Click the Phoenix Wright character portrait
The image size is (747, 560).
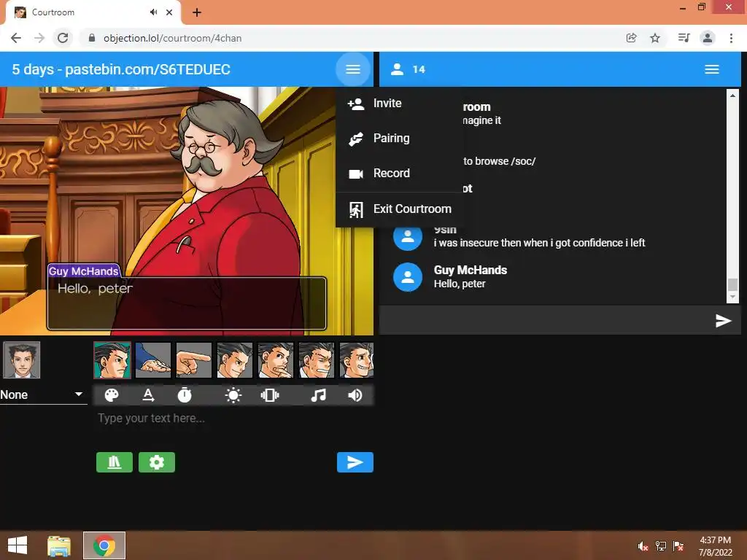(x=21, y=360)
